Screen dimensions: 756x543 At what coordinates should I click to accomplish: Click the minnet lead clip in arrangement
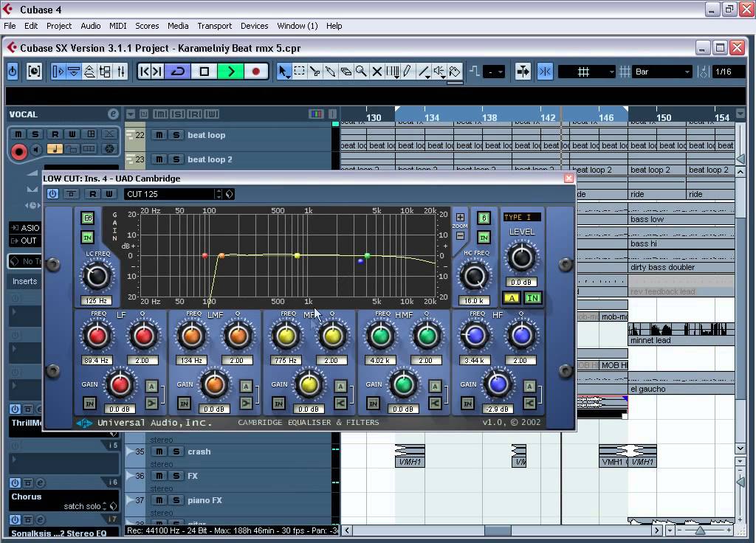[x=681, y=334]
